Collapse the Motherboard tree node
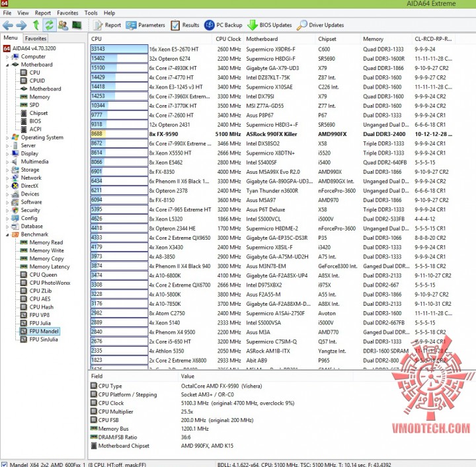Screen dimensions: 476x467 [7, 65]
